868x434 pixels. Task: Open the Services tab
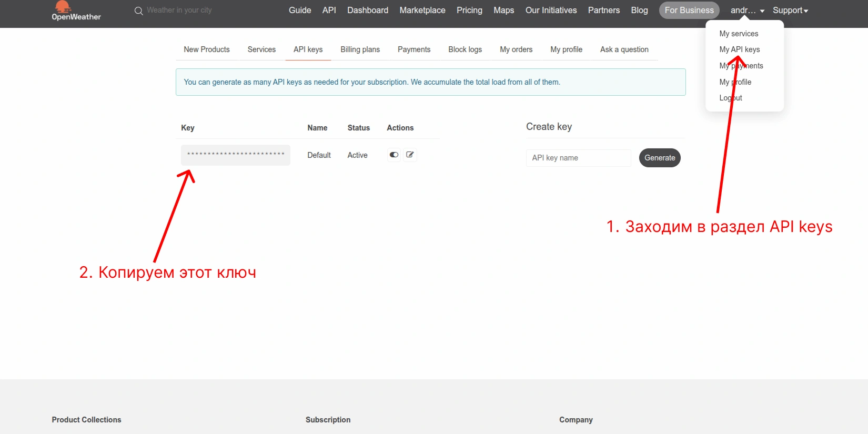point(261,49)
